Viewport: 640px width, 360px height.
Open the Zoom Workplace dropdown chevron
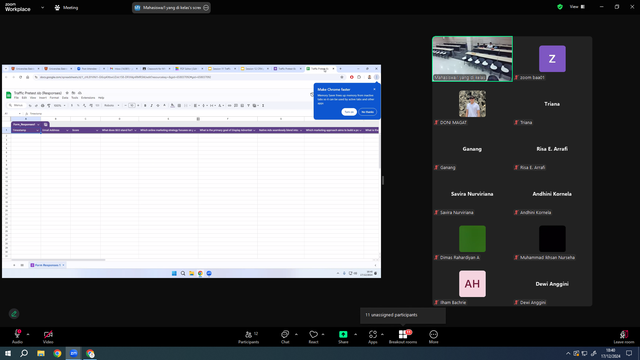tap(42, 7)
